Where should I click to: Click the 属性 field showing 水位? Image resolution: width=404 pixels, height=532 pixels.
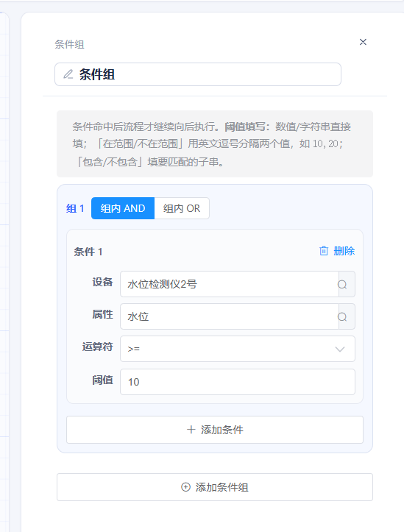tap(230, 316)
